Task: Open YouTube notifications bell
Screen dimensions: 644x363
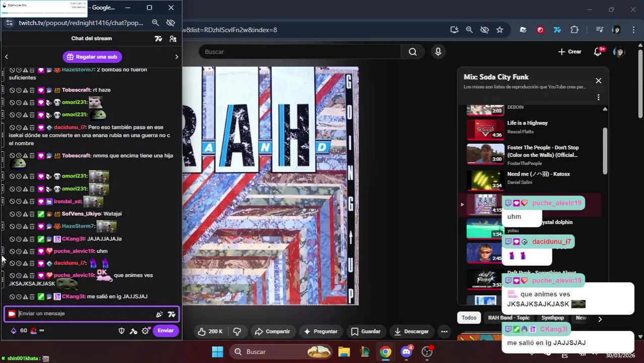Action: [598, 52]
